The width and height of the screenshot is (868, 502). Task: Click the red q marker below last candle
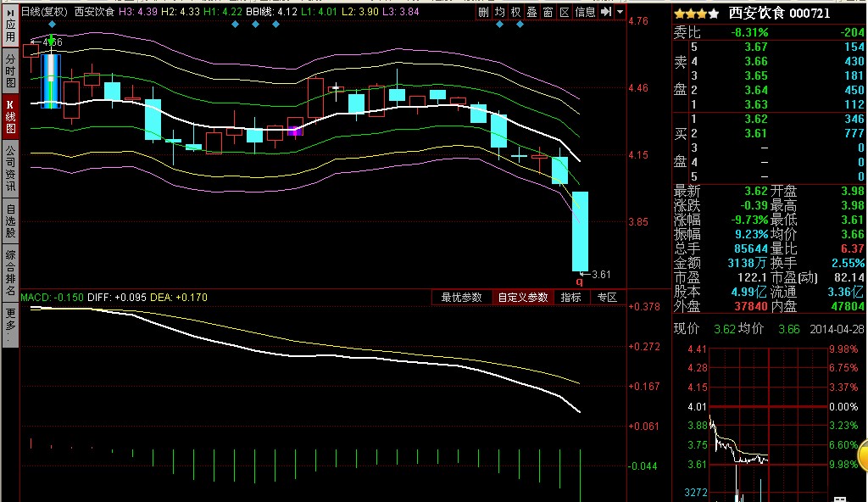[580, 282]
